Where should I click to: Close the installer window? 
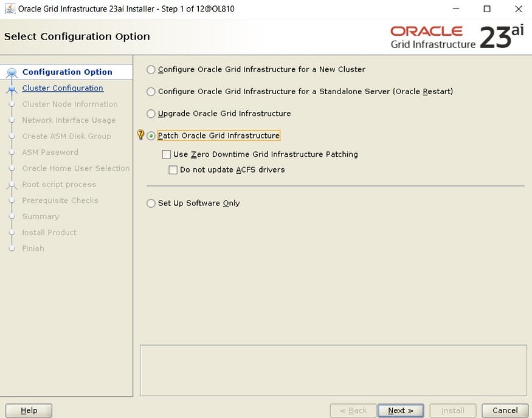tap(519, 9)
